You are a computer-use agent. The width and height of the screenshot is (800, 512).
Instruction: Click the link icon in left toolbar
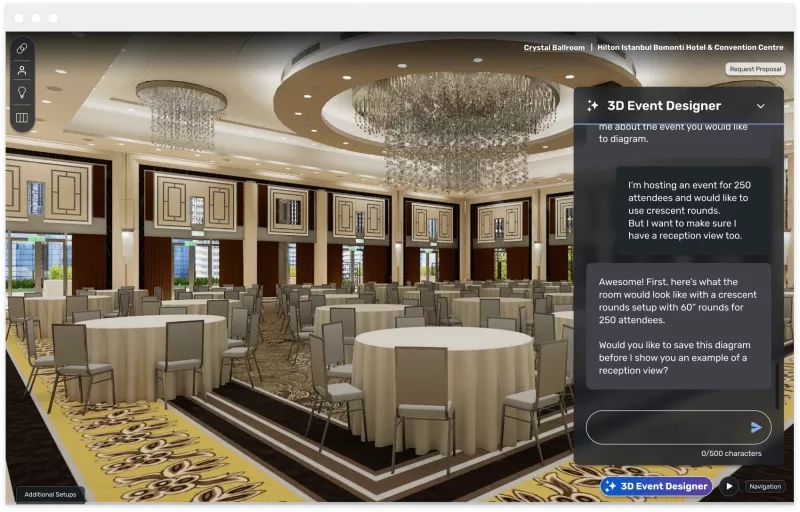[x=22, y=48]
